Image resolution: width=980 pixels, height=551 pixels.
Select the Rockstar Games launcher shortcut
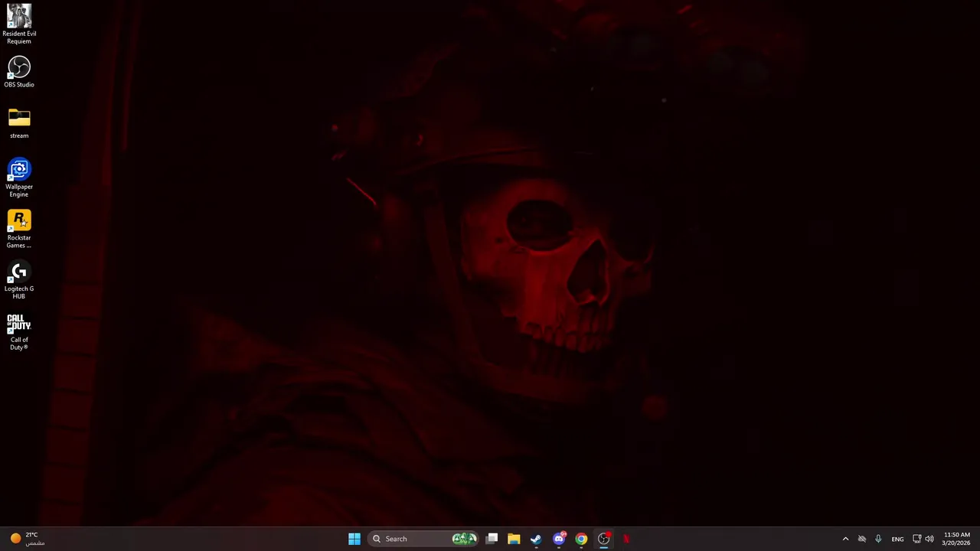point(19,229)
